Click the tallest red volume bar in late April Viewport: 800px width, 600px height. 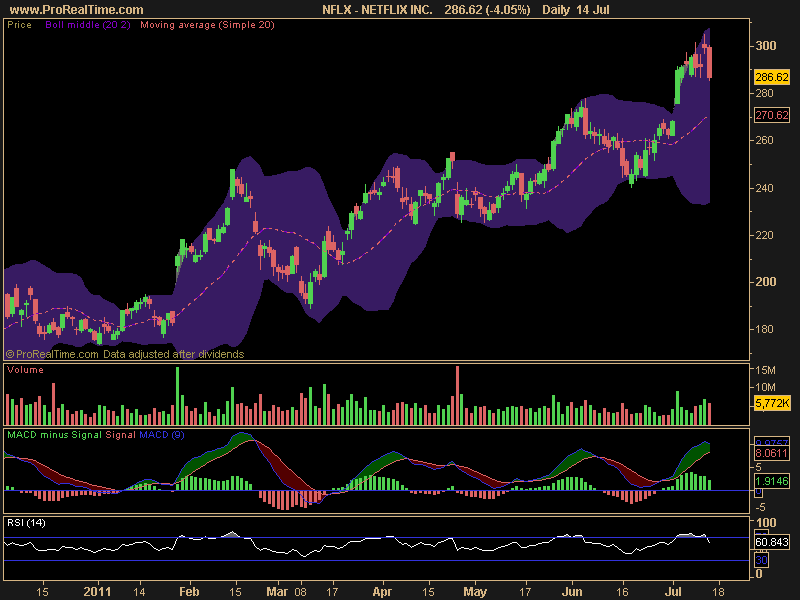pyautogui.click(x=457, y=395)
